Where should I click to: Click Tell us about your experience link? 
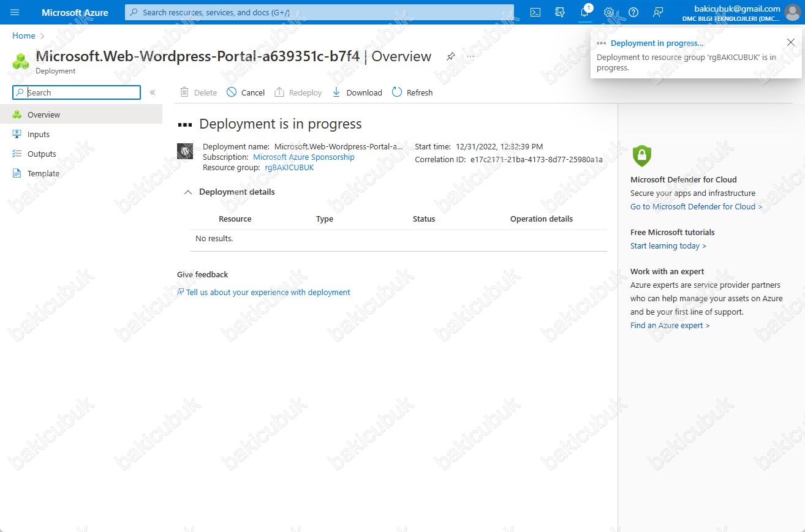point(268,293)
